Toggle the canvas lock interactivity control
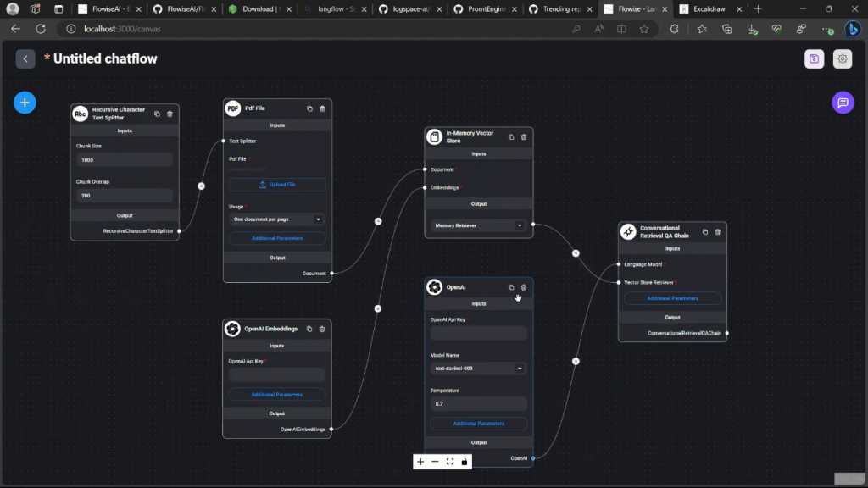The height and width of the screenshot is (488, 868). (x=465, y=462)
